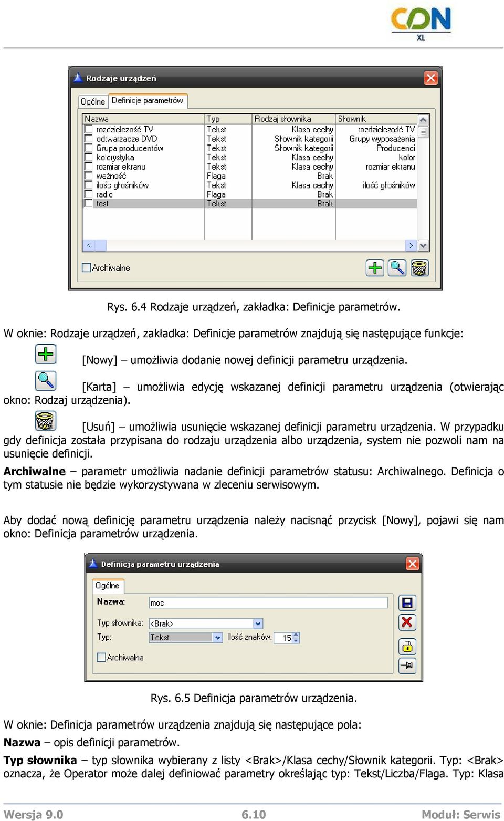Image resolution: width=504 pixels, height=821 pixels.
Task: Click scroll up arrow of list scrollbar
Action: point(423,120)
